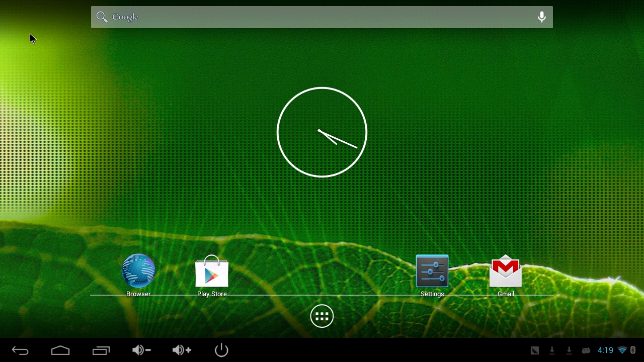
Task: Click inside the Google search field
Action: [322, 17]
